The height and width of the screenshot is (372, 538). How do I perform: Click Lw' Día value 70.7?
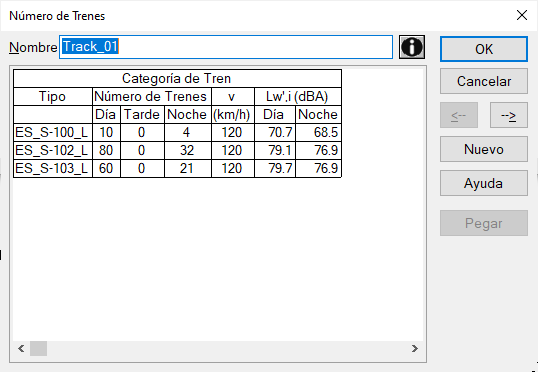coord(275,132)
